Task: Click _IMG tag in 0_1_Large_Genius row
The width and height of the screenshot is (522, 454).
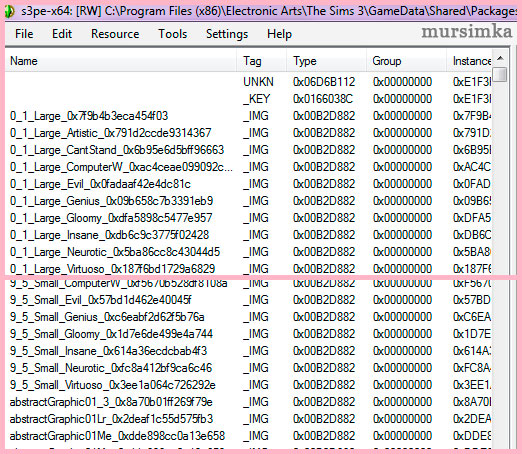Action: point(256,201)
